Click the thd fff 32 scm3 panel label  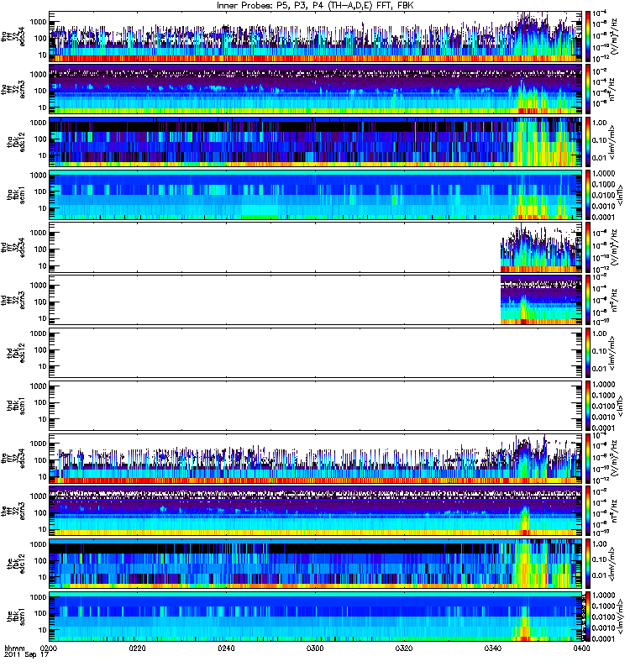(x=13, y=301)
